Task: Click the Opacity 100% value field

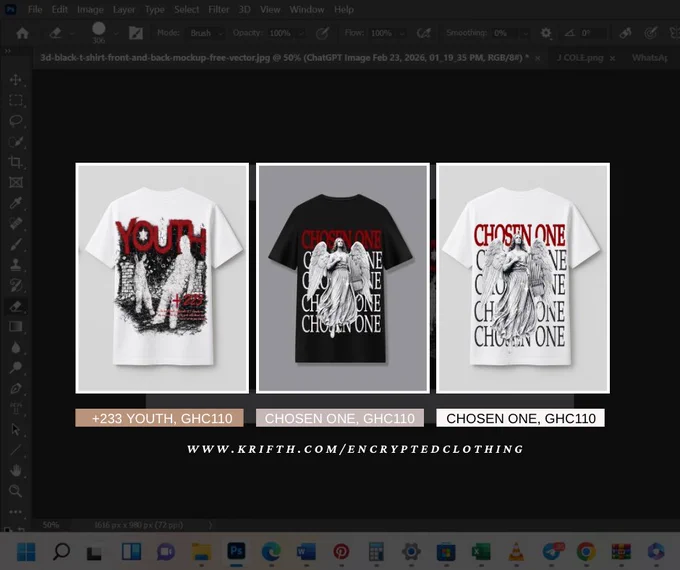Action: (x=280, y=33)
